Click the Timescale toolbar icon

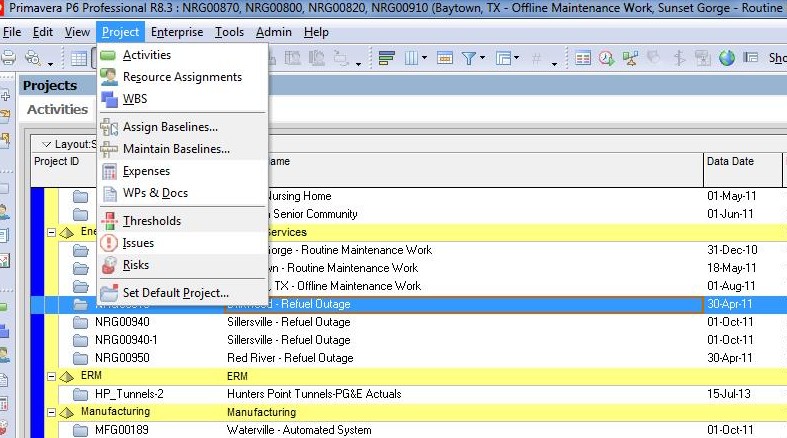pos(445,58)
